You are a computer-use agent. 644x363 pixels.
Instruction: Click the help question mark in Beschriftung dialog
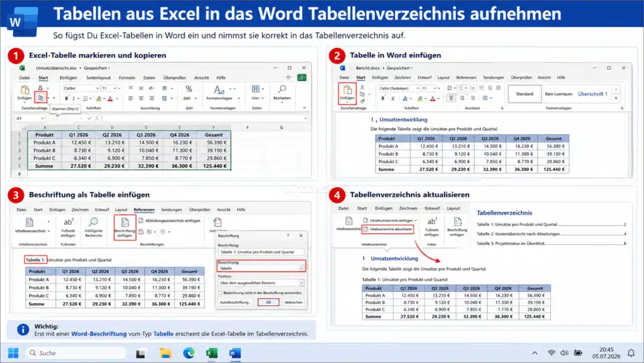click(x=288, y=236)
